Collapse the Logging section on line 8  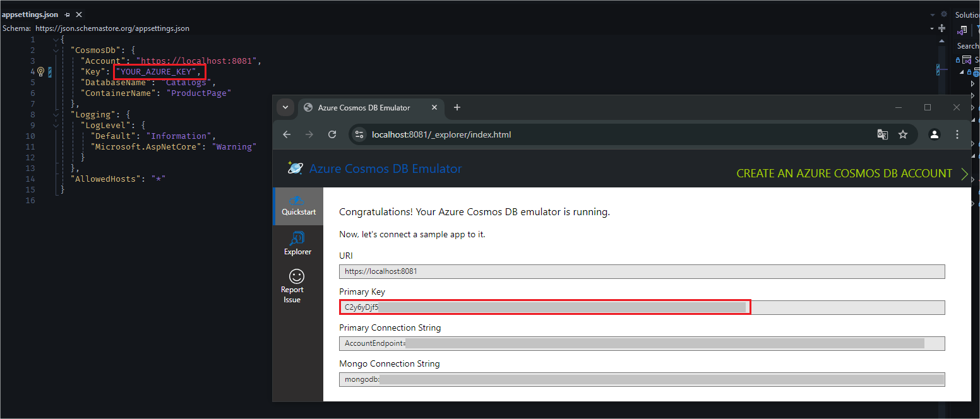[56, 114]
